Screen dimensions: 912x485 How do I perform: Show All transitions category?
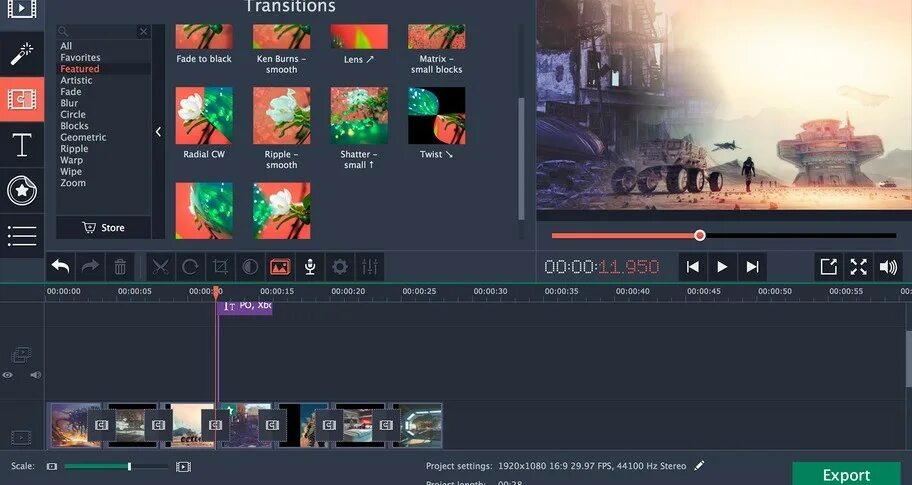tap(66, 46)
